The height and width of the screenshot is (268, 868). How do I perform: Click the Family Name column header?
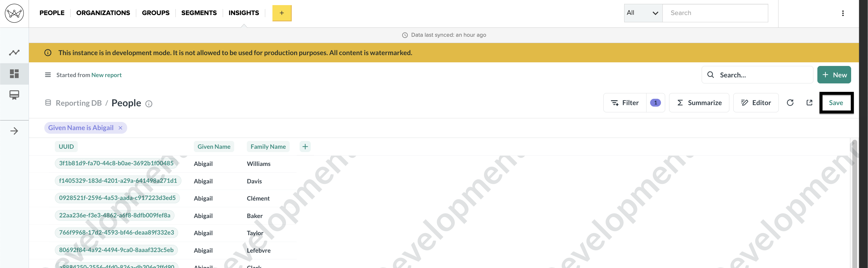pos(268,146)
